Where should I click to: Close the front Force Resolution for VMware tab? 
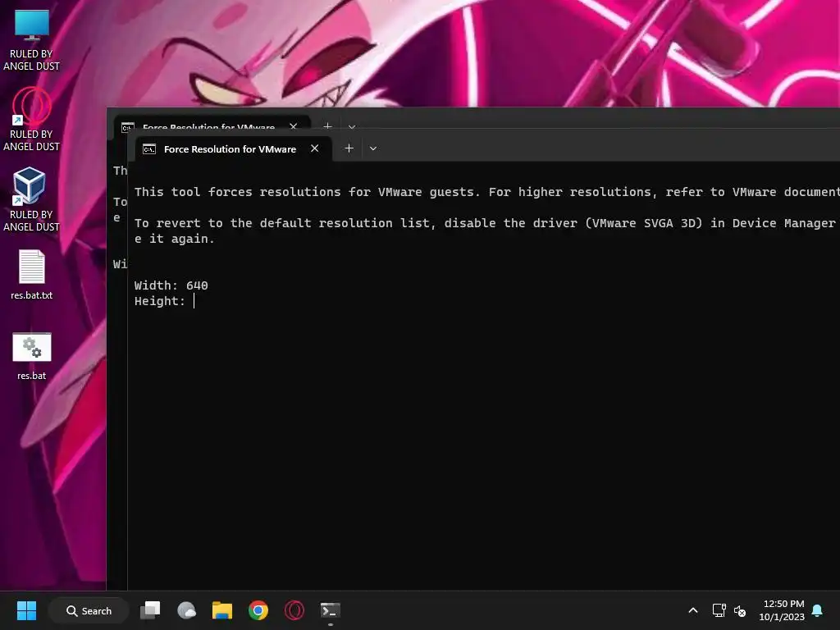coord(314,148)
